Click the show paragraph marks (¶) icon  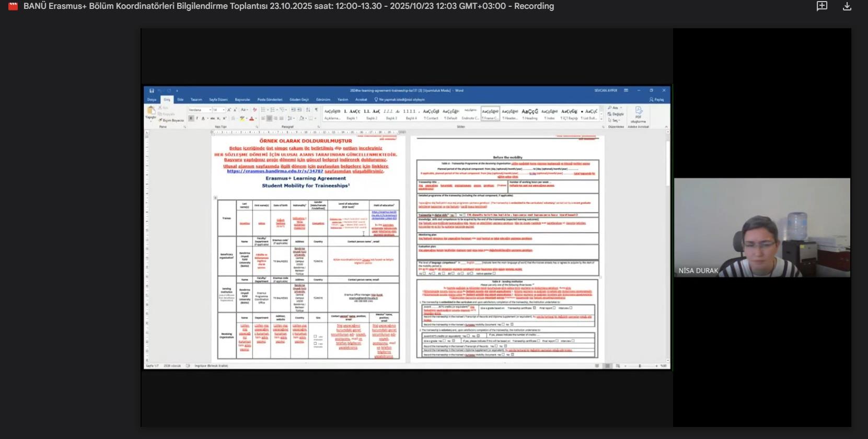pyautogui.click(x=316, y=110)
